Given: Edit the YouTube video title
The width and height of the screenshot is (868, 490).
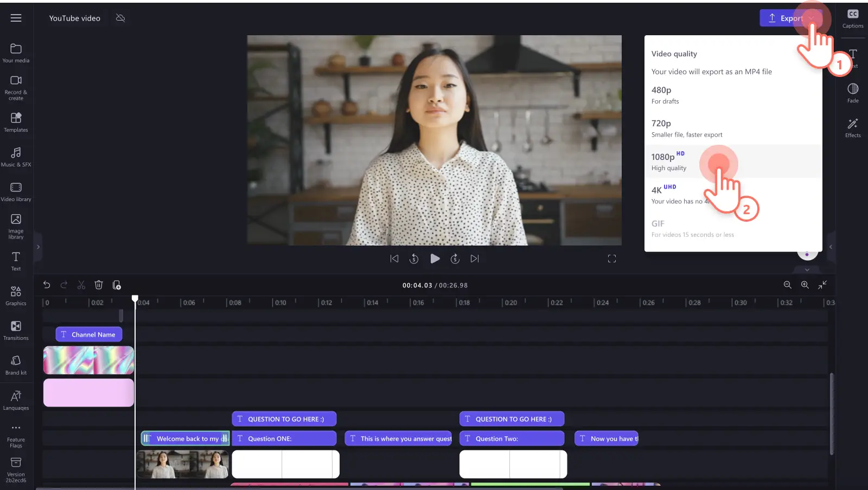Looking at the screenshot, I should [75, 18].
